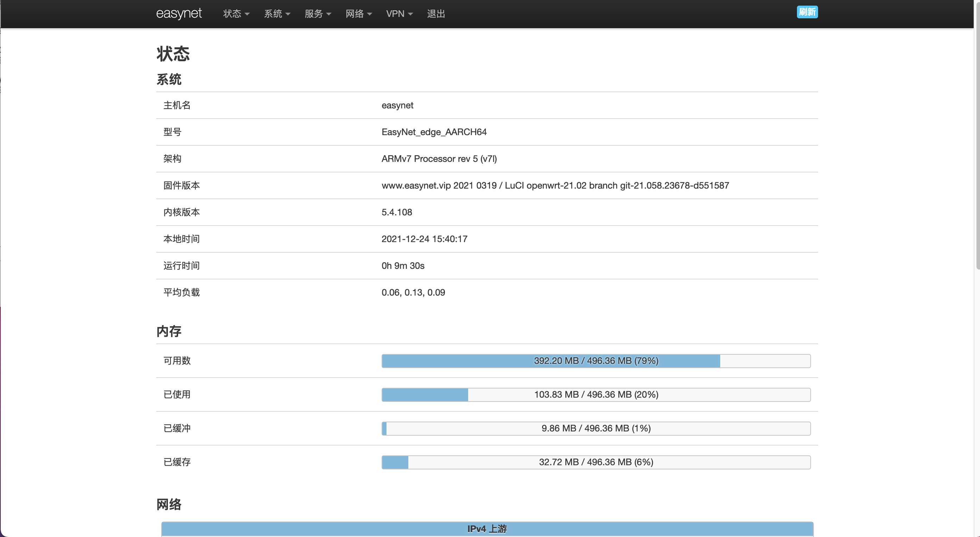Click the 架构 row label
The image size is (980, 537).
(x=172, y=159)
